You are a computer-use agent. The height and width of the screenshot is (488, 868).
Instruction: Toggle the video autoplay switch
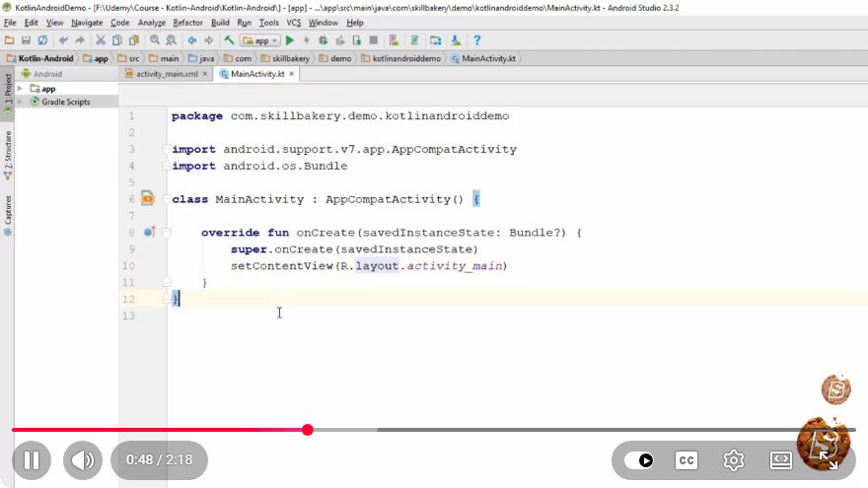(639, 460)
